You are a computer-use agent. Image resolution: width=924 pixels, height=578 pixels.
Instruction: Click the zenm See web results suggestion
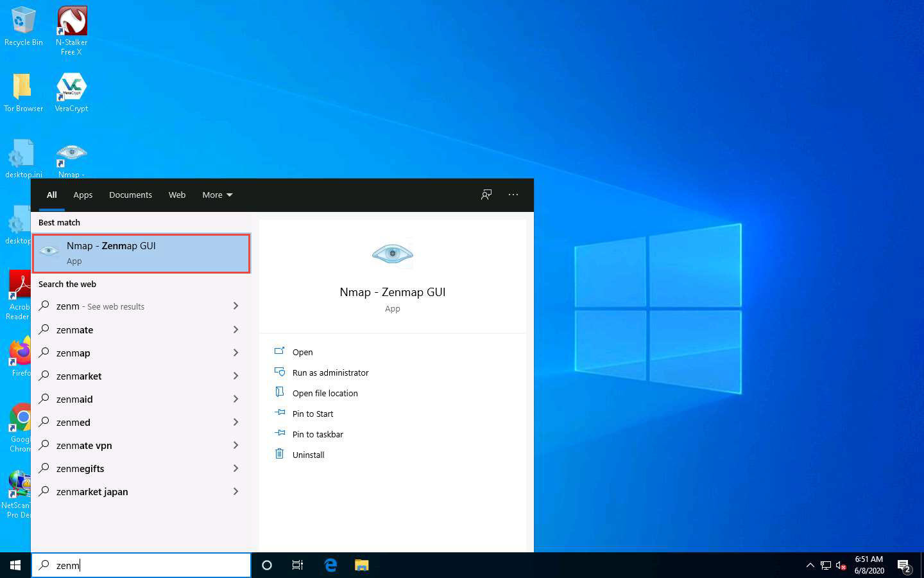point(141,306)
